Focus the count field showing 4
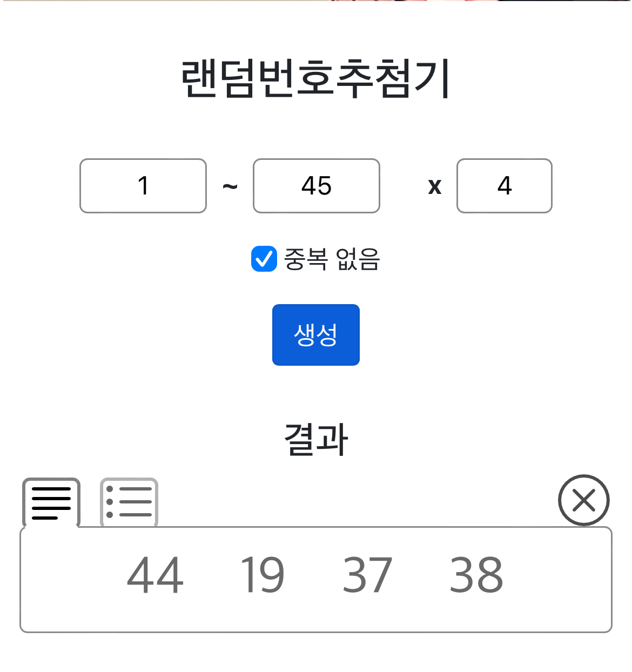This screenshot has height=672, width=632. [x=505, y=186]
